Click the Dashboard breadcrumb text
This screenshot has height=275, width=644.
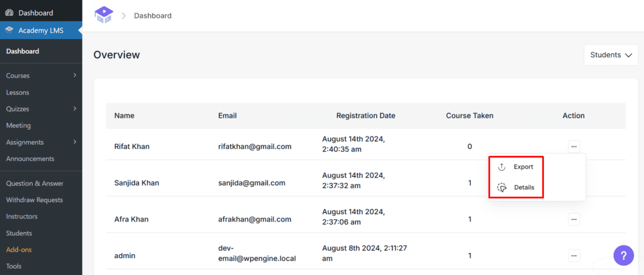[x=153, y=16]
